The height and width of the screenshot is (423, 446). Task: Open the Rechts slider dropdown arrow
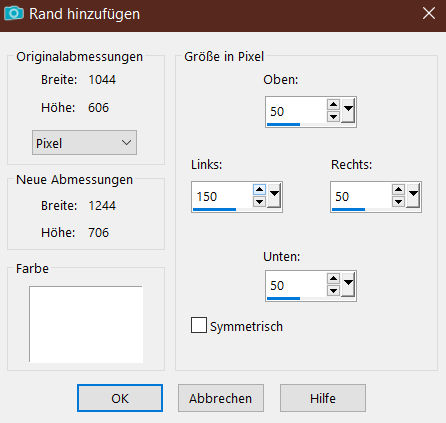click(x=413, y=196)
